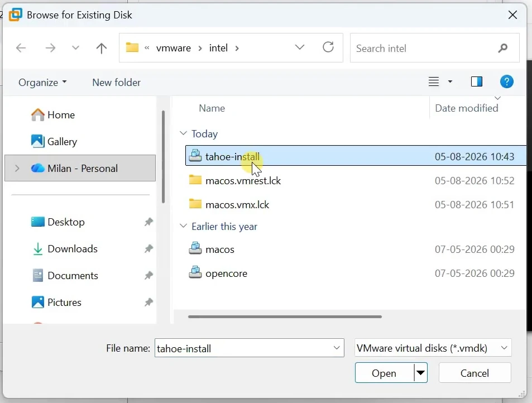The height and width of the screenshot is (403, 532).
Task: Expand chevron after intel breadcrumb
Action: point(237,48)
